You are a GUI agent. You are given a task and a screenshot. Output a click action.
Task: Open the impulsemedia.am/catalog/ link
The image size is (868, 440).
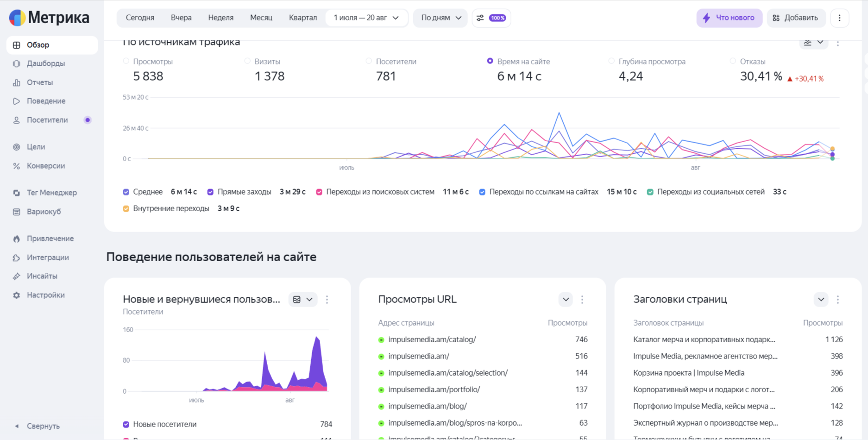click(x=432, y=339)
